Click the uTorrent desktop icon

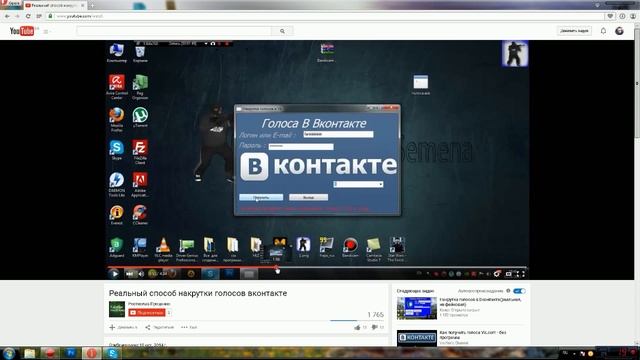(140, 118)
